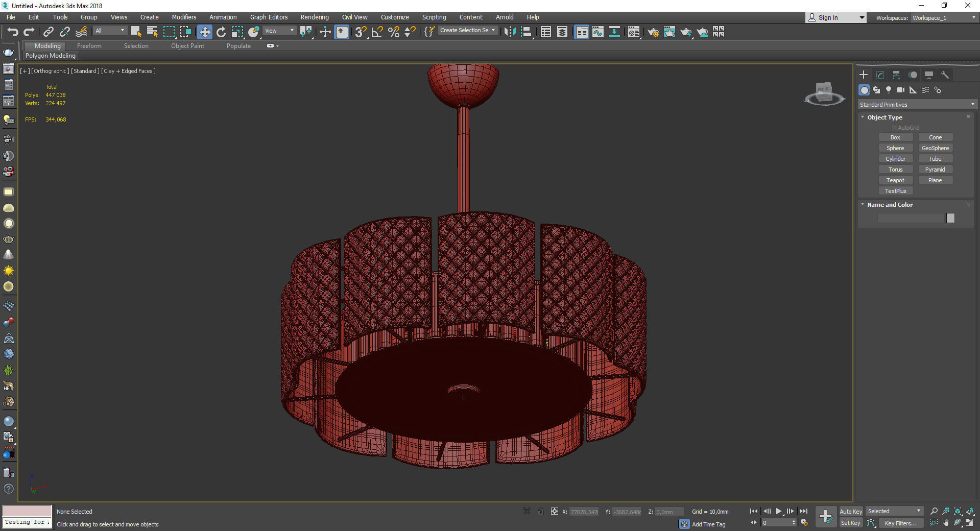Image resolution: width=980 pixels, height=531 pixels.
Task: Toggle Selection Lock icon in status bar
Action: point(541,511)
